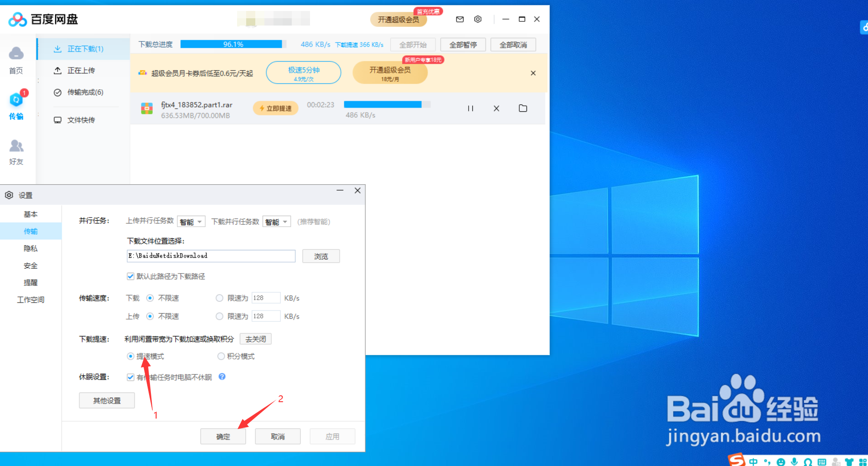Open the mail icon in the title bar
Screen dimensions: 868x466
point(460,19)
